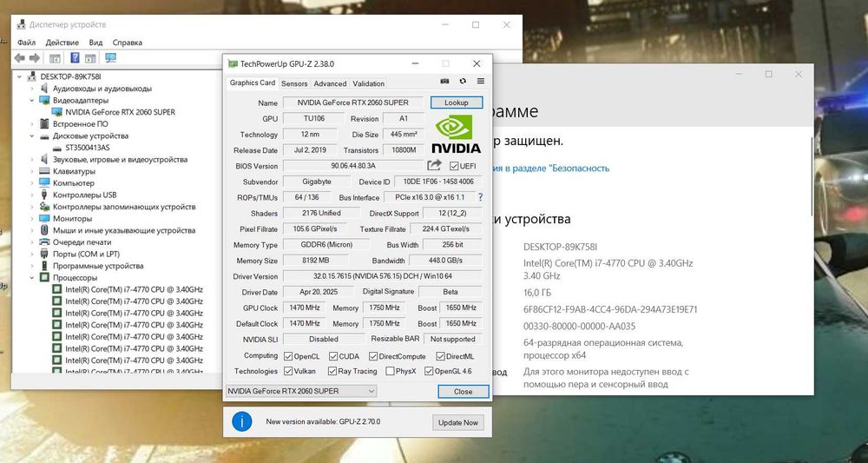Screen dimensions: 868x463
Task: Toggle the Vulkan checkbox
Action: tap(288, 371)
